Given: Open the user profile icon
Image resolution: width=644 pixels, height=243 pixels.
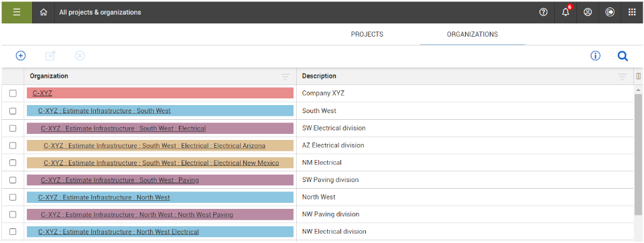Looking at the screenshot, I should pyautogui.click(x=588, y=12).
